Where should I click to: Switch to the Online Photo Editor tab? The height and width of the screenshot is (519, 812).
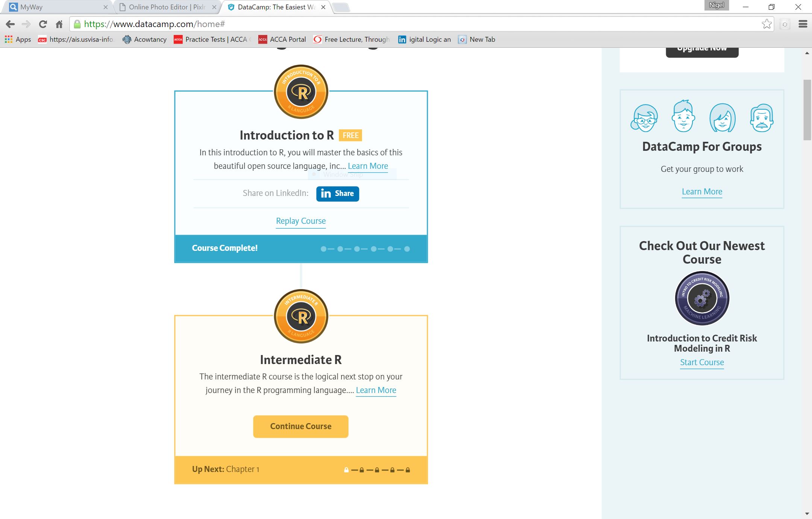[167, 7]
